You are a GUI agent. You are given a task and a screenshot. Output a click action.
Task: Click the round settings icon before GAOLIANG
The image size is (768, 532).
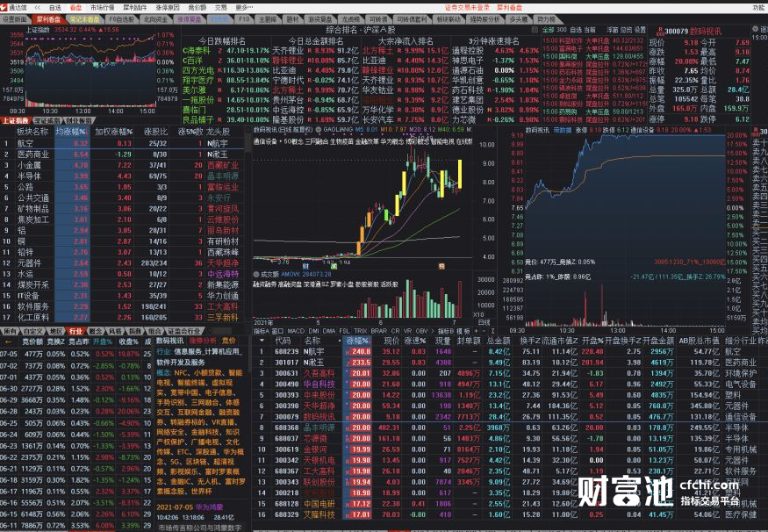[319, 130]
